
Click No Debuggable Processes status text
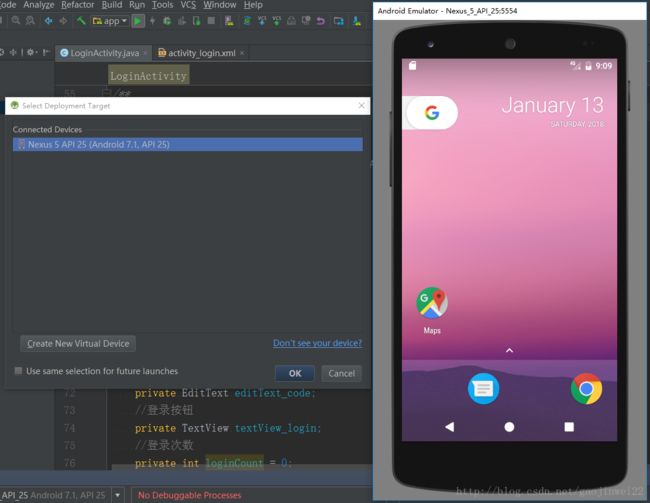189,495
